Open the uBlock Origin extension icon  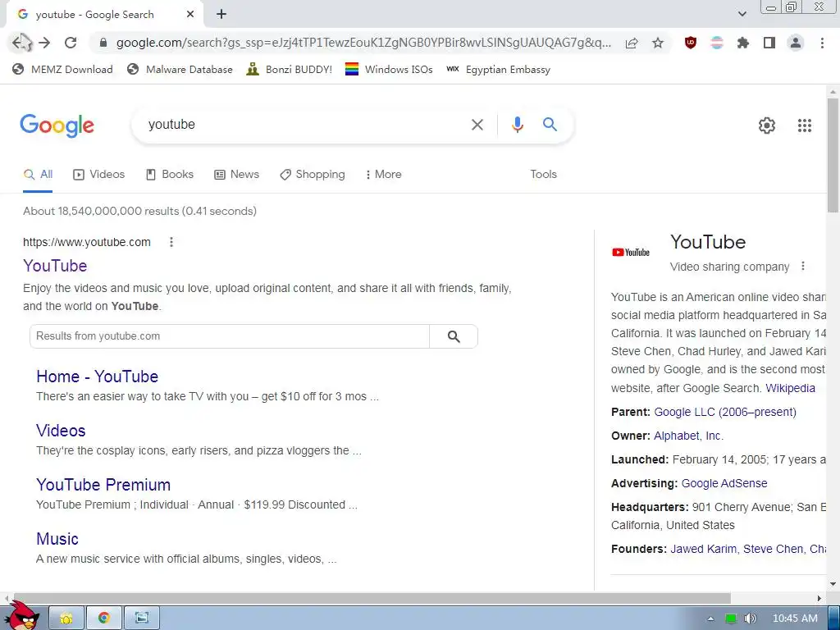click(x=691, y=43)
